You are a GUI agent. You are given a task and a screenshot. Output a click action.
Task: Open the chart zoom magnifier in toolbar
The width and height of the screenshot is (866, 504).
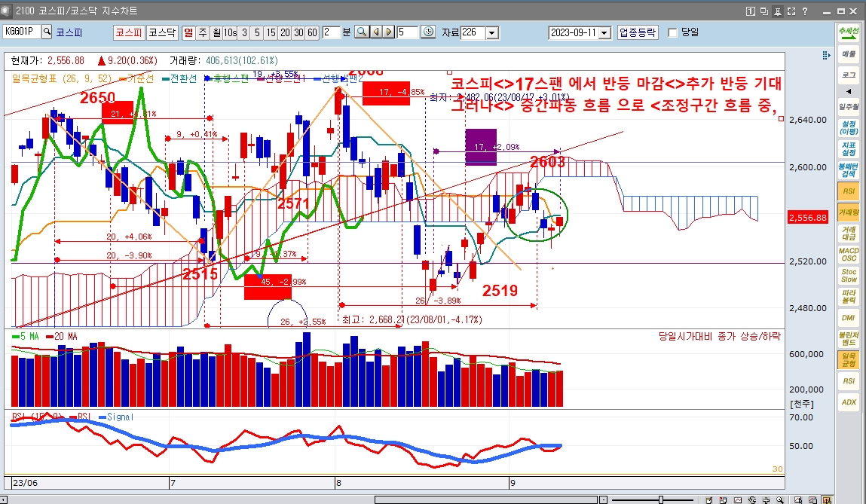362,32
